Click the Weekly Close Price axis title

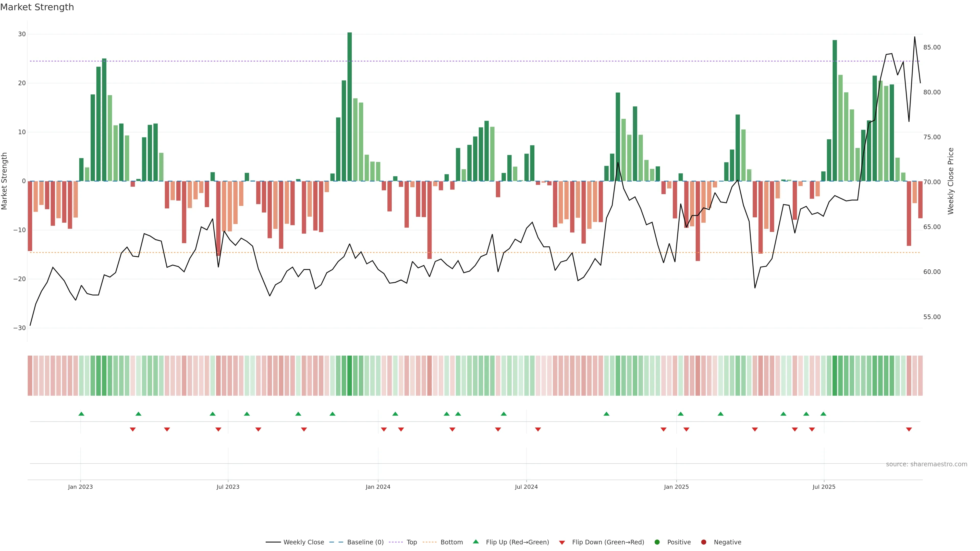point(951,181)
